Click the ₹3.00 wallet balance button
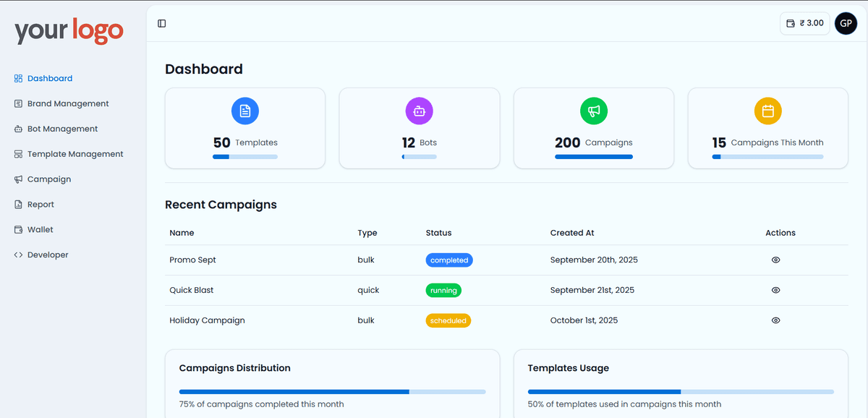This screenshot has width=868, height=418. coord(804,23)
